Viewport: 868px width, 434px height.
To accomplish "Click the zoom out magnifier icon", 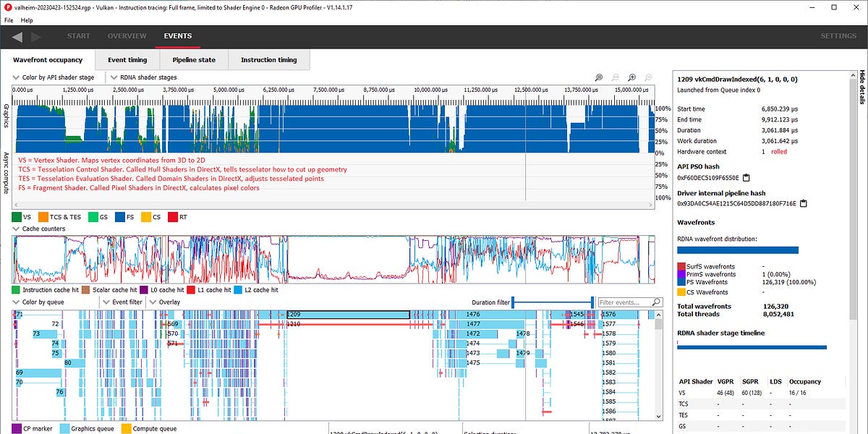I will (x=648, y=77).
